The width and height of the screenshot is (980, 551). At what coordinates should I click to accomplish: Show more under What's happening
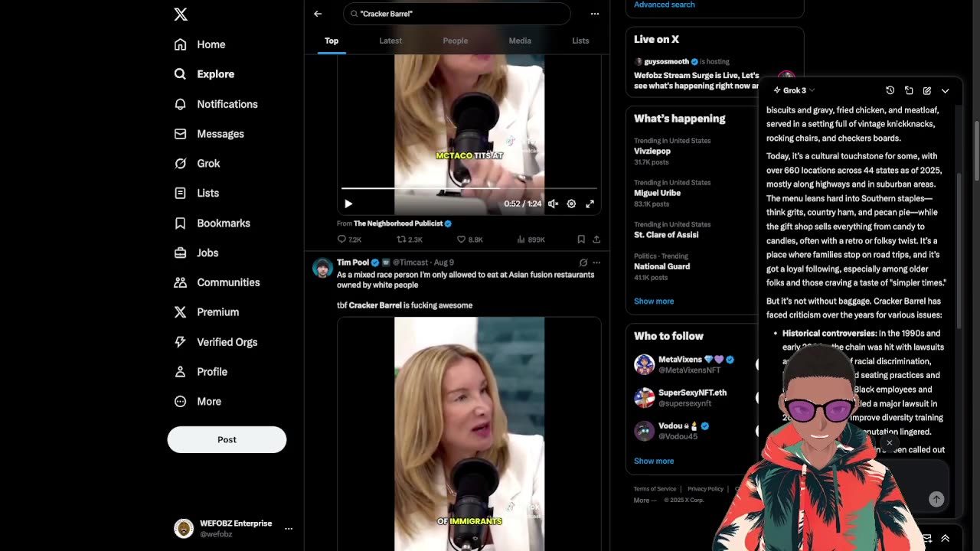point(654,302)
